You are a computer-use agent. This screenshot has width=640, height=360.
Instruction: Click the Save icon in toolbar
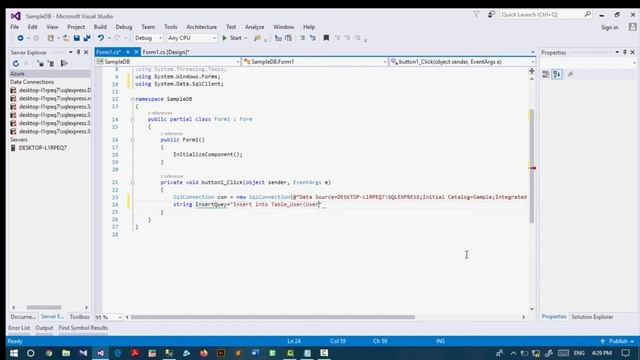pyautogui.click(x=76, y=38)
